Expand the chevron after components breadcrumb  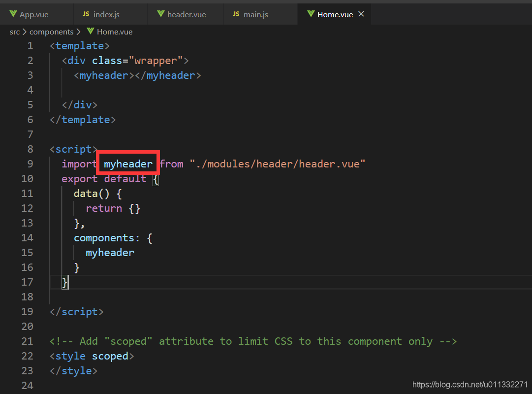[x=78, y=32]
